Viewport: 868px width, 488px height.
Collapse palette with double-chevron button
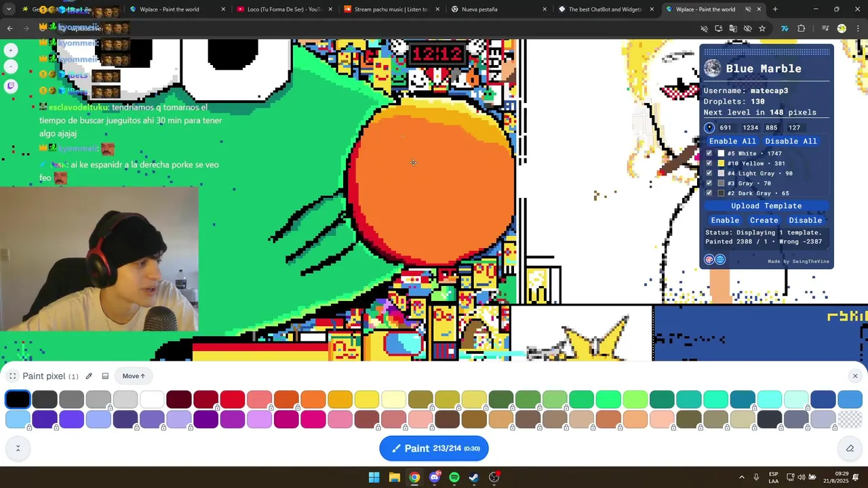(x=18, y=448)
